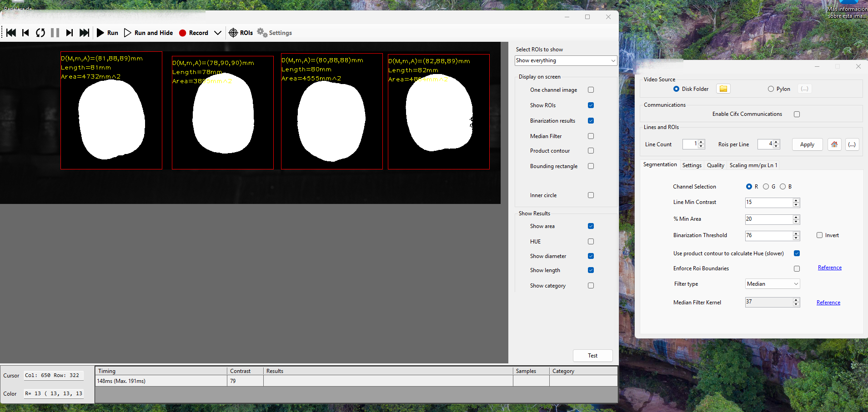Image resolution: width=868 pixels, height=412 pixels.
Task: Open the Show everything ROI dropdown
Action: [566, 60]
